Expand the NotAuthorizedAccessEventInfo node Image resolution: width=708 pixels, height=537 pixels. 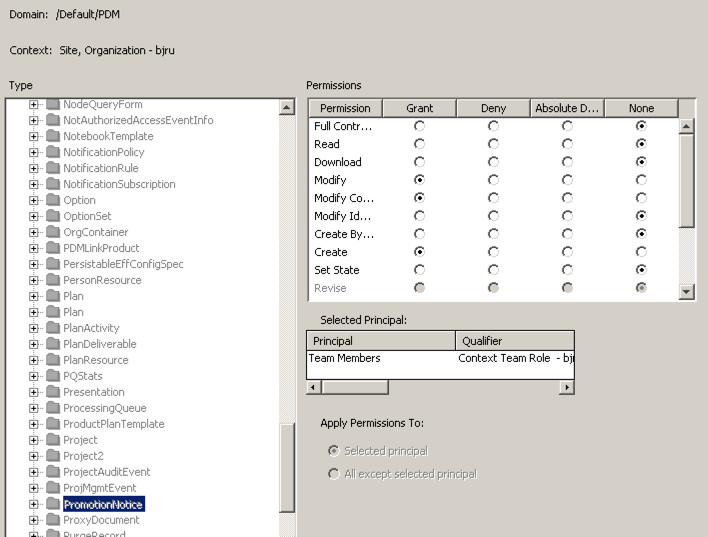[x=33, y=120]
